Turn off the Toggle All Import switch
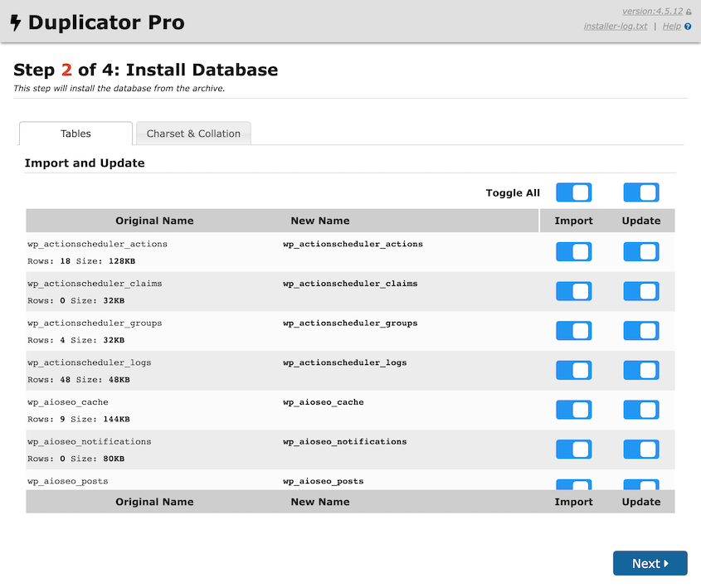Image resolution: width=701 pixels, height=588 pixels. click(573, 192)
